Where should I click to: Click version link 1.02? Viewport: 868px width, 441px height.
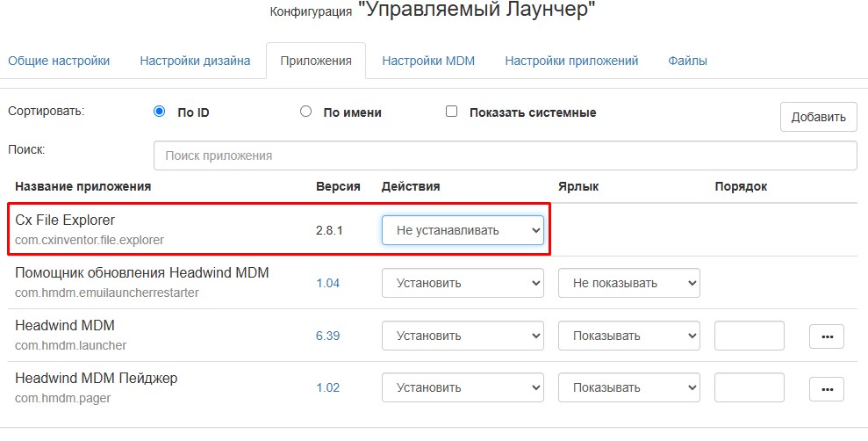click(x=327, y=387)
